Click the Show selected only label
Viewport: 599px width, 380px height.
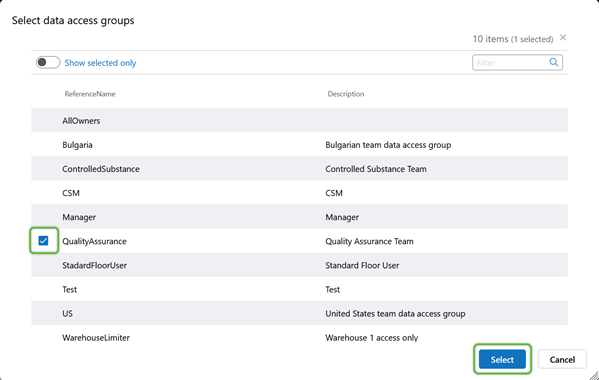point(100,63)
